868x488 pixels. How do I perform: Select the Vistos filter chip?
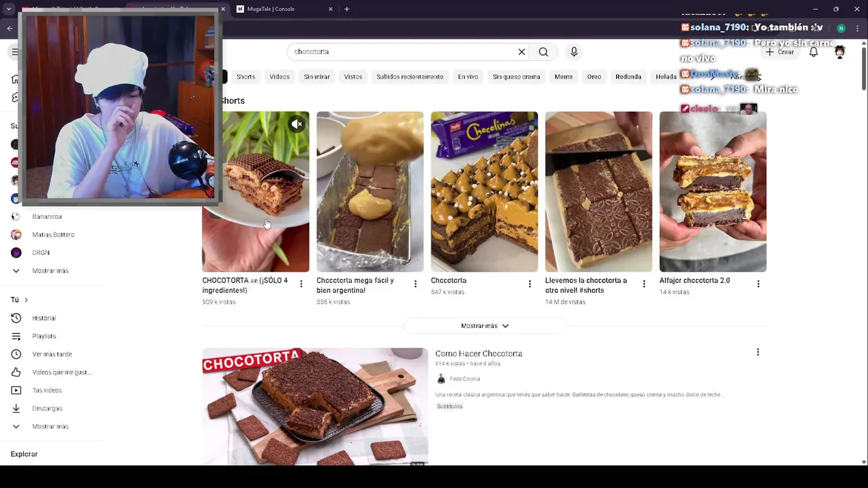(353, 77)
